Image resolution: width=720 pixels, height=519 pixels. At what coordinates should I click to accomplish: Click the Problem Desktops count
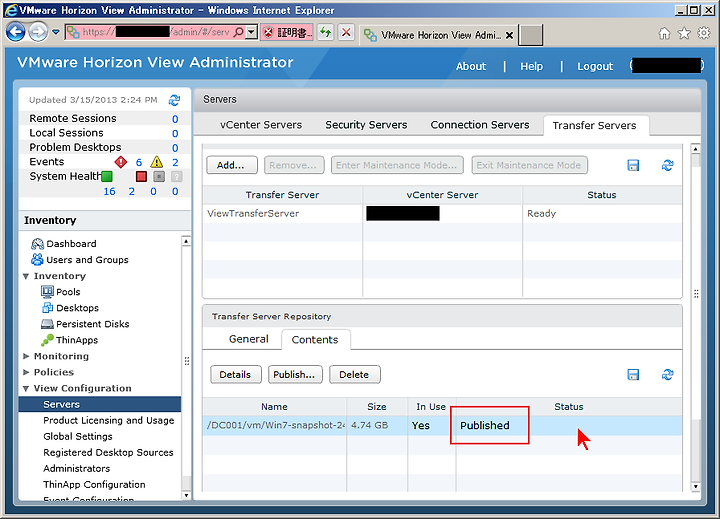175,148
